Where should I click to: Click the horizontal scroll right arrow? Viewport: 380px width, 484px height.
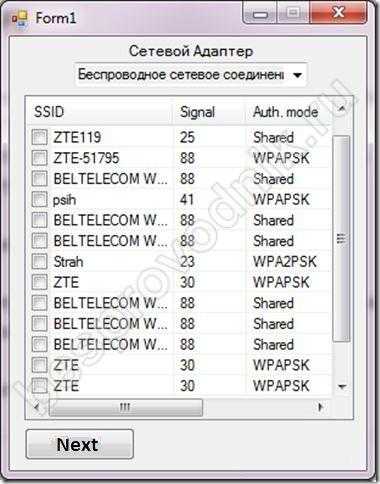pos(320,407)
